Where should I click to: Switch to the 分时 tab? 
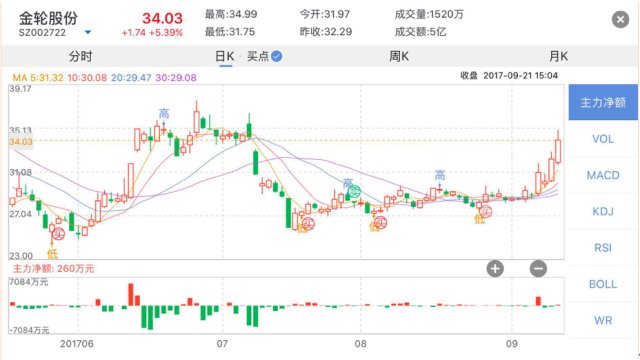pyautogui.click(x=80, y=56)
